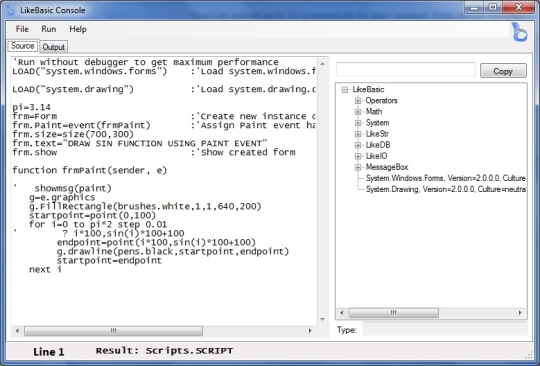Switch to the Output tab
Screen dimensions: 540x366
coord(53,47)
